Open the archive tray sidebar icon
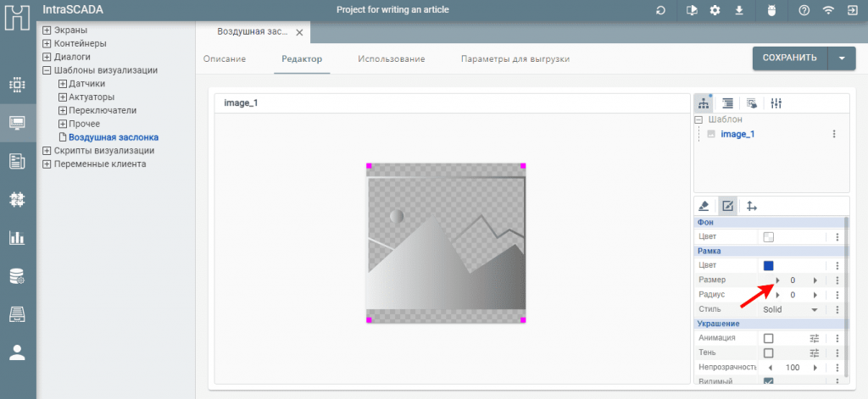 click(17, 314)
